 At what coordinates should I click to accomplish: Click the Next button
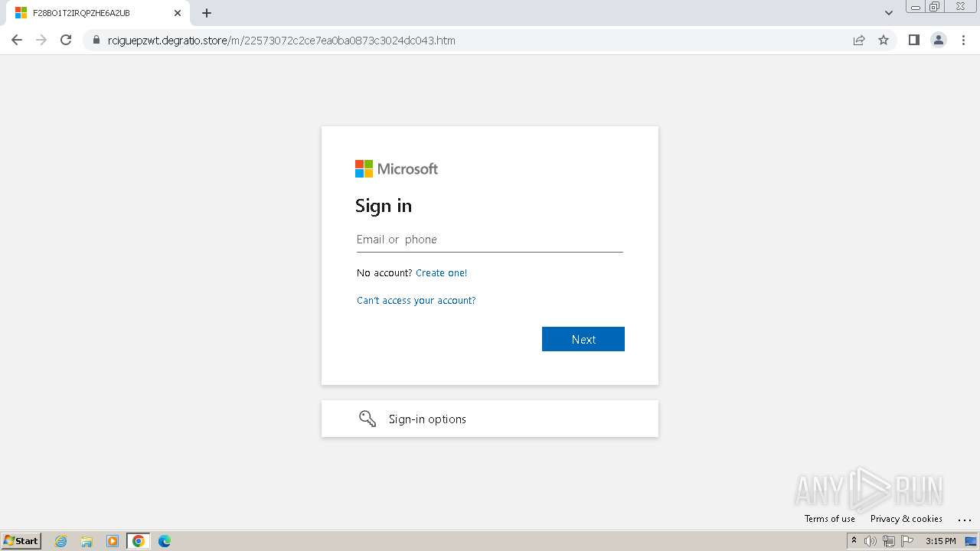click(583, 339)
